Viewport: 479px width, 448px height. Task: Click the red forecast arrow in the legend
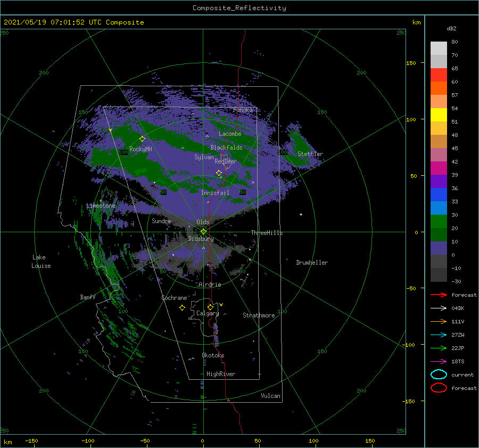439,295
